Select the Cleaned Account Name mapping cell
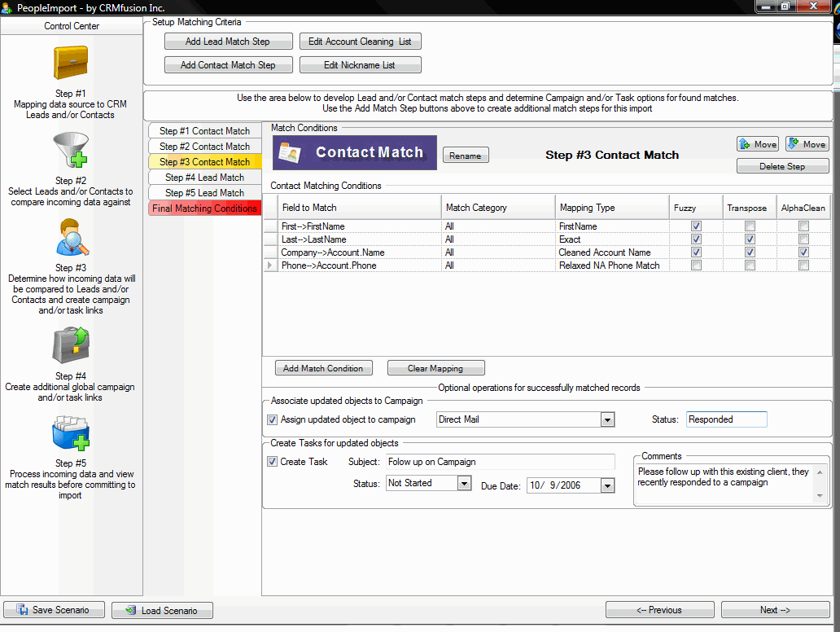The image size is (840, 632). click(612, 252)
